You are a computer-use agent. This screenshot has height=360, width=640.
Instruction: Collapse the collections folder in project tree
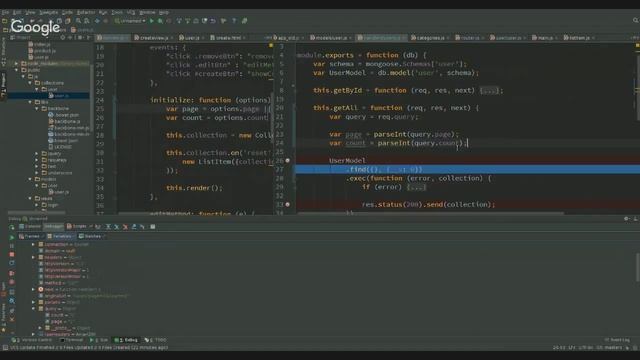click(30, 83)
